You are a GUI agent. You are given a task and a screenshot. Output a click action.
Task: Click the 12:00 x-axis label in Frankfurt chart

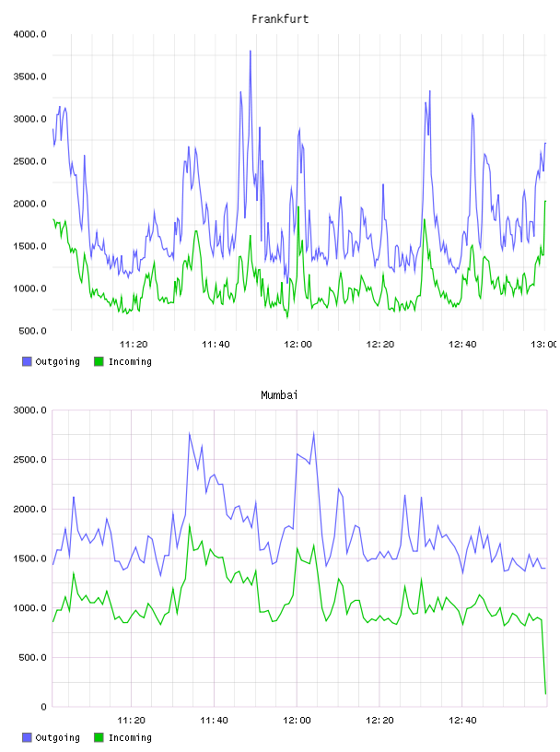click(x=297, y=345)
